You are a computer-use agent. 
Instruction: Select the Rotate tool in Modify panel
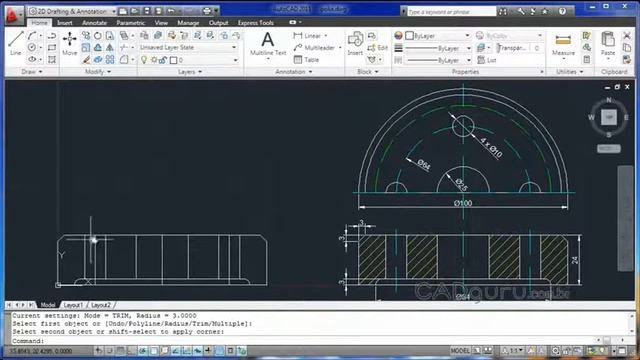[x=98, y=36]
